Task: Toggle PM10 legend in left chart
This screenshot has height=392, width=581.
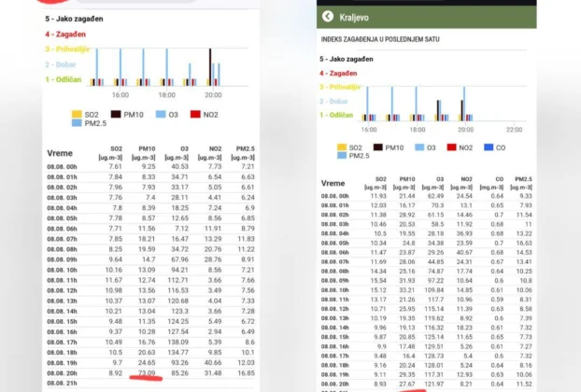Action: (x=124, y=114)
